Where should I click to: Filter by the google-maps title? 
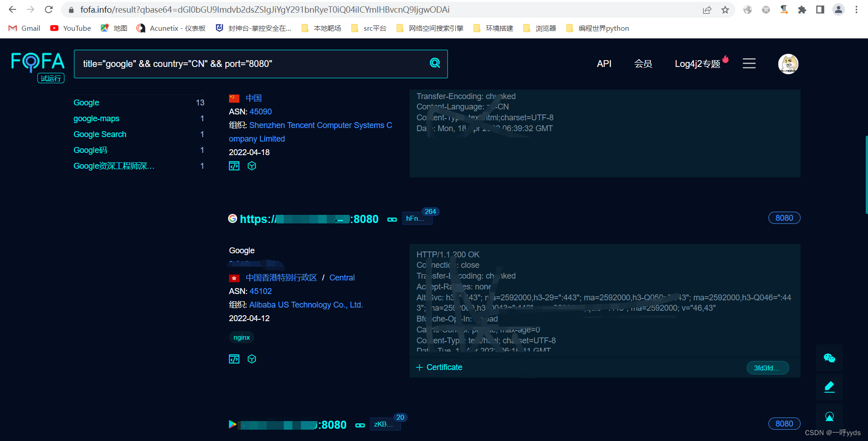[x=96, y=119]
